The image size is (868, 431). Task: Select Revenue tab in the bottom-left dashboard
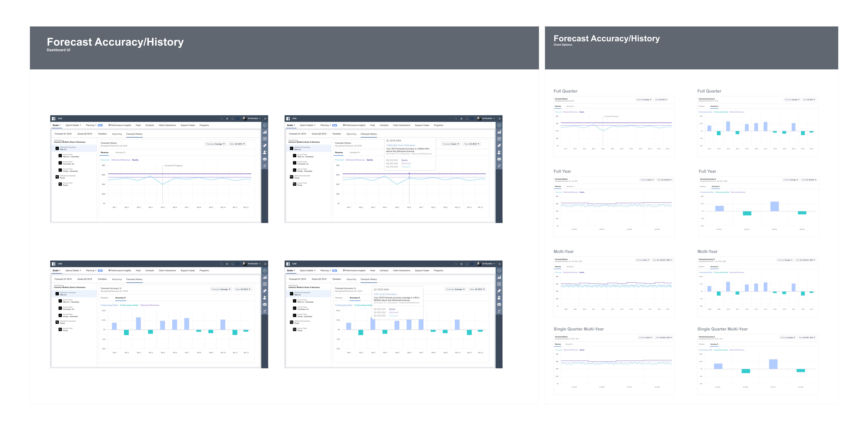(x=104, y=298)
